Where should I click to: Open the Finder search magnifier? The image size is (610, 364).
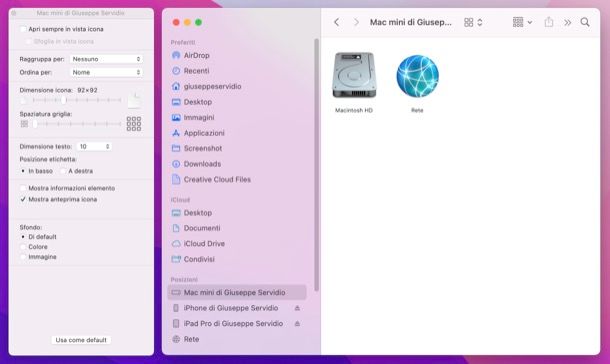[585, 22]
